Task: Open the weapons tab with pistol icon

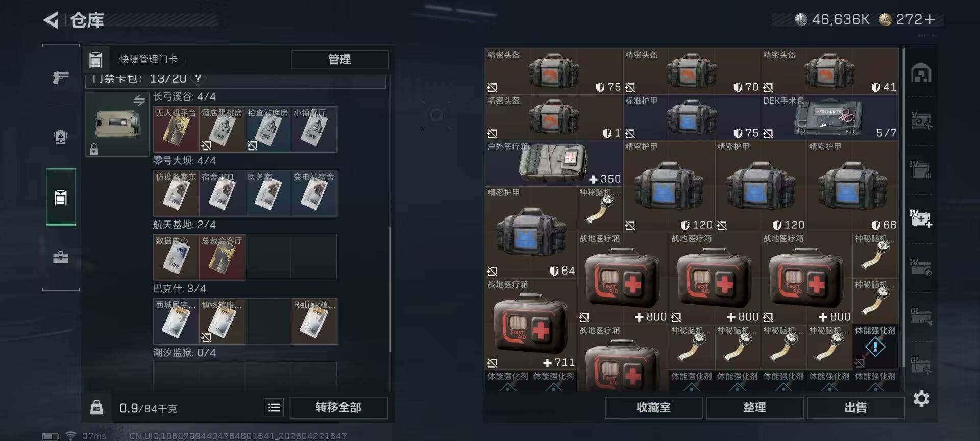Action: click(x=60, y=77)
